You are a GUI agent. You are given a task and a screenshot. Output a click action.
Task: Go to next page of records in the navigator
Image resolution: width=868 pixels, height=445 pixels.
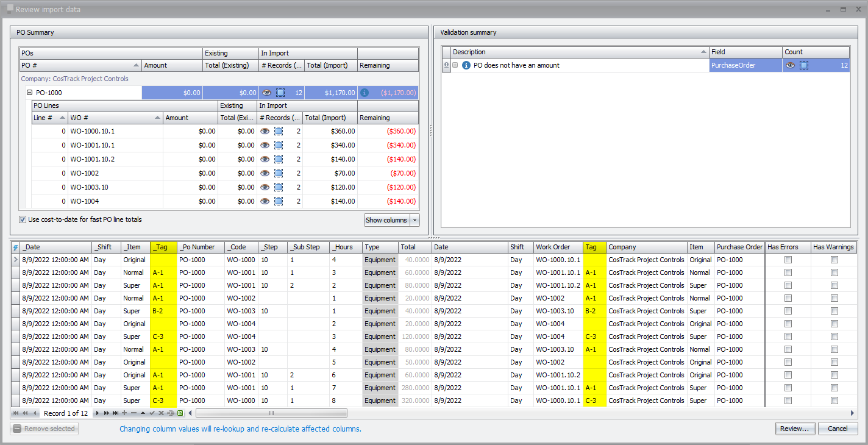(107, 413)
